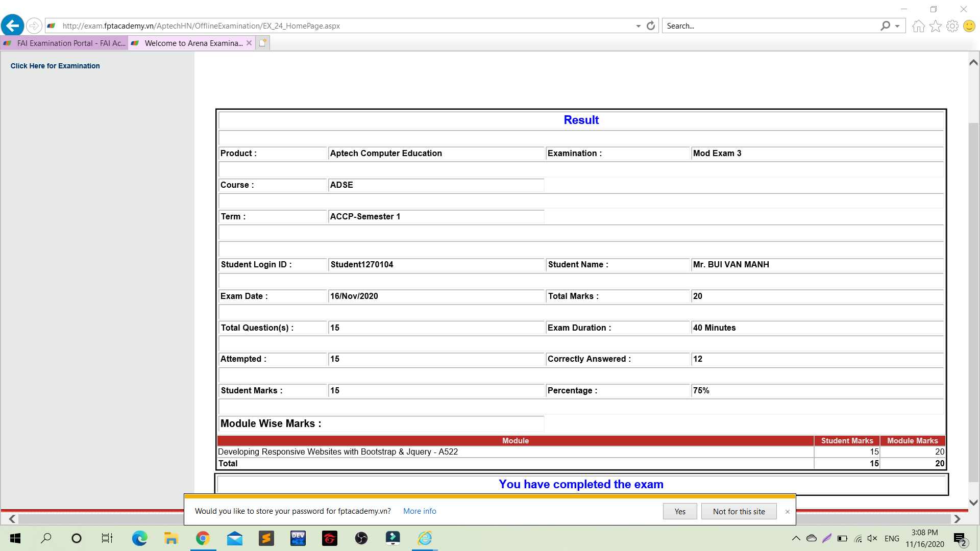Switch to FAI Examination Portal tab

point(64,43)
